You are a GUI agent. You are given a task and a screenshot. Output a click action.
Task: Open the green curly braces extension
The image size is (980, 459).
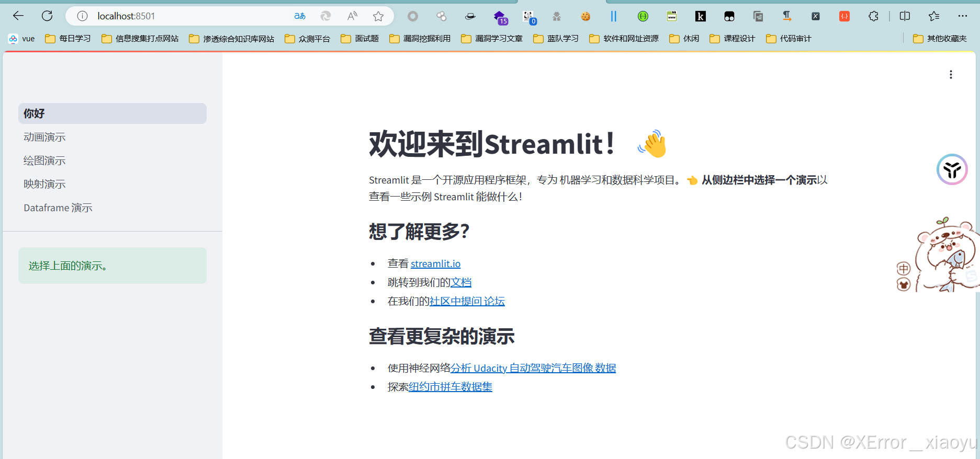(x=643, y=17)
